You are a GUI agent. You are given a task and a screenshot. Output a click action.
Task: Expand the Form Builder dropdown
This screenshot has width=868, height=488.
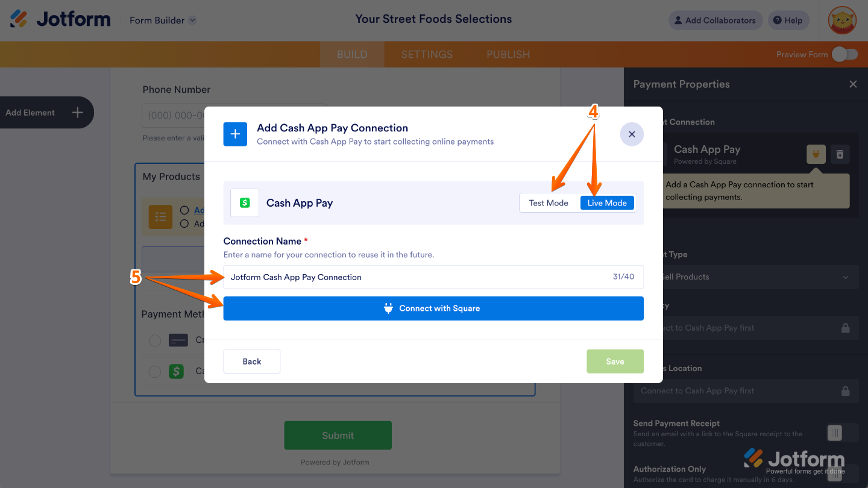tap(192, 20)
